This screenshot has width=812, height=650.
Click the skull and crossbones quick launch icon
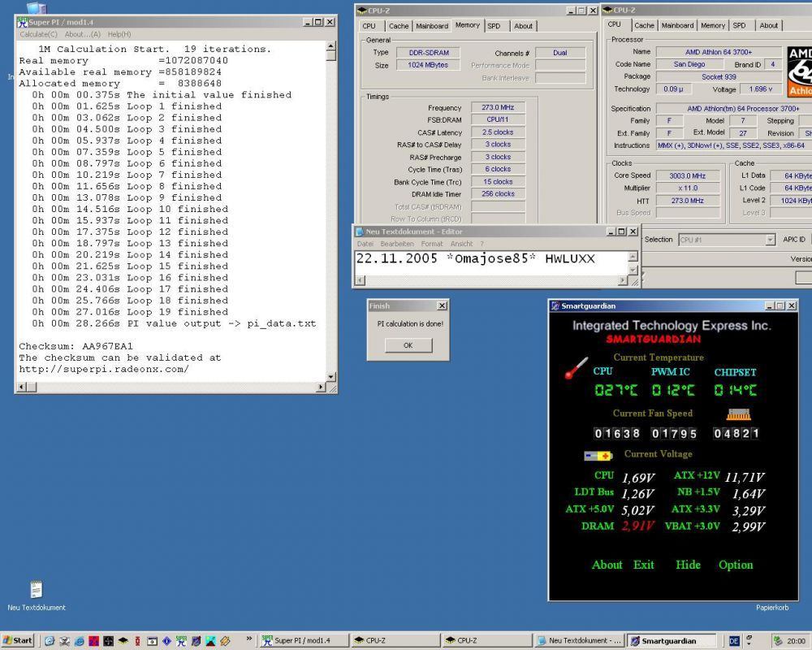[x=64, y=641]
